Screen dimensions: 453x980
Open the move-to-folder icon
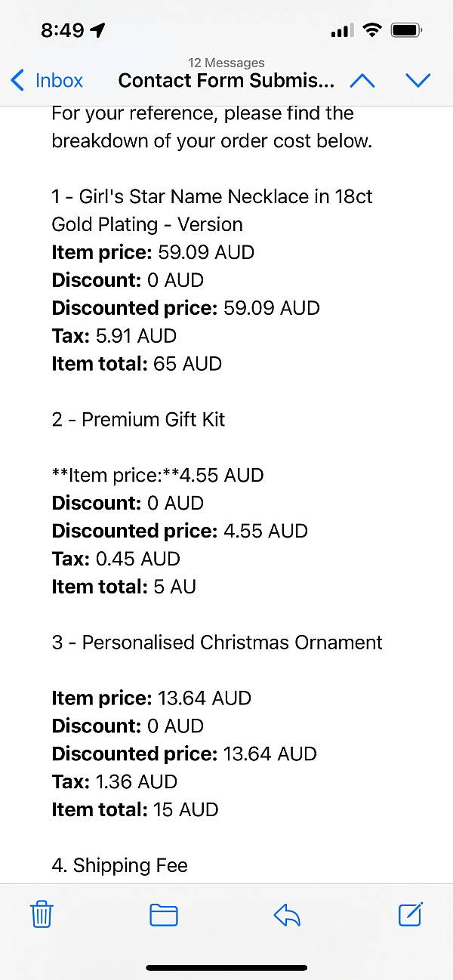(164, 914)
